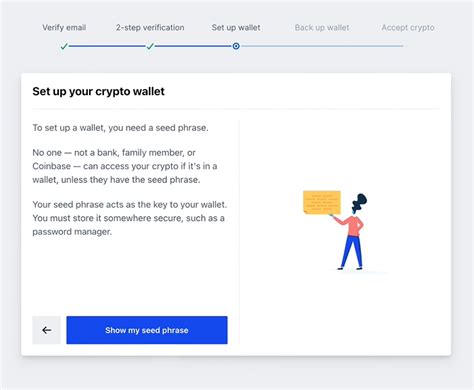Click the Set up your crypto wallet heading

tap(98, 91)
